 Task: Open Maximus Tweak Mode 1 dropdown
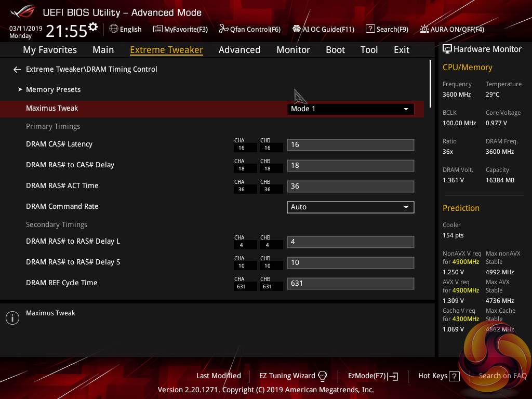[x=350, y=109]
